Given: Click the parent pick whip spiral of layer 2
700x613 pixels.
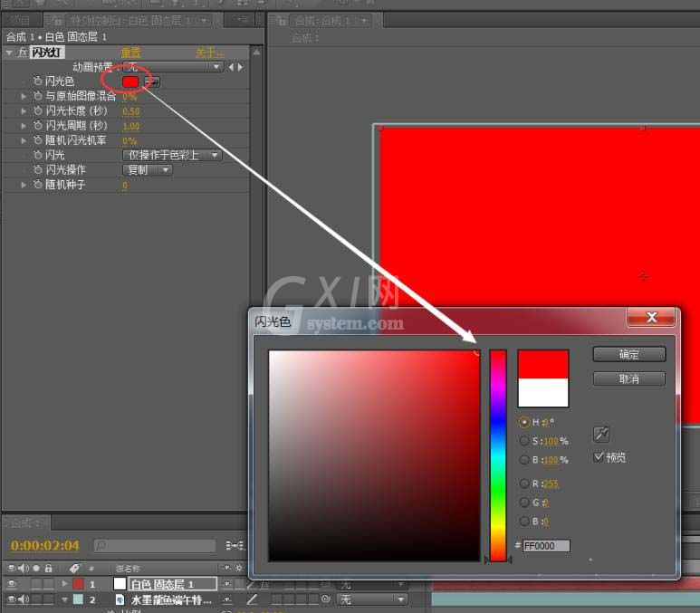Looking at the screenshot, I should pos(326,599).
